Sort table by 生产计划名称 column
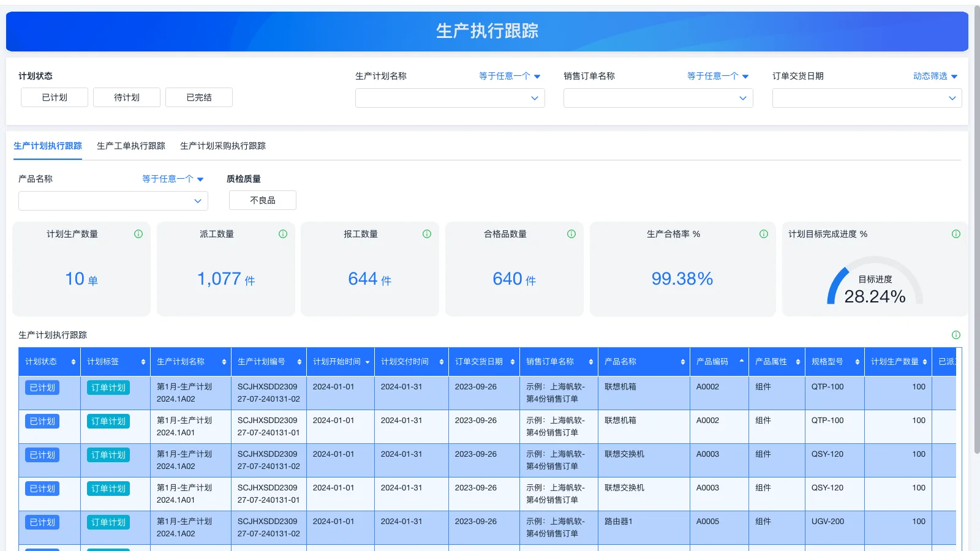This screenshot has height=551, width=980. tap(224, 362)
